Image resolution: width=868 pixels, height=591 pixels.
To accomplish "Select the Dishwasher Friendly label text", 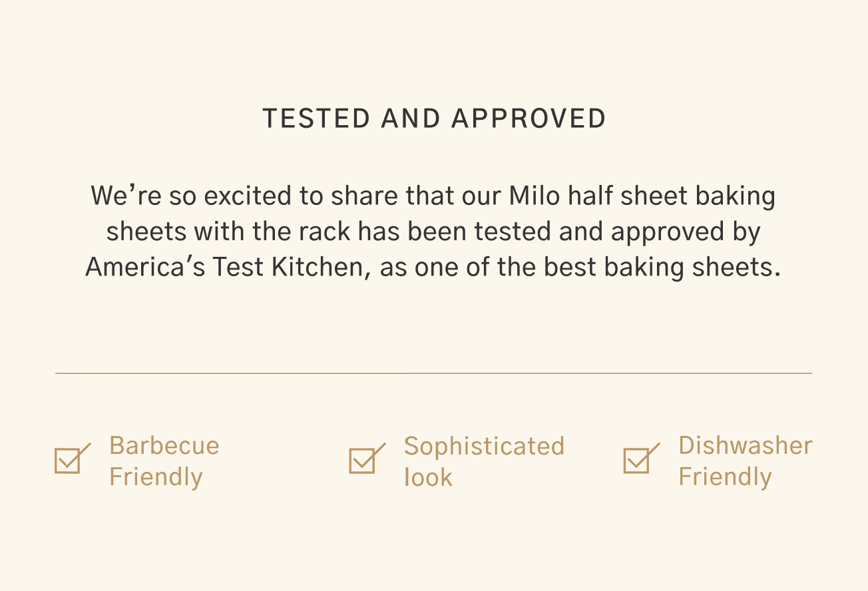I will tap(746, 461).
